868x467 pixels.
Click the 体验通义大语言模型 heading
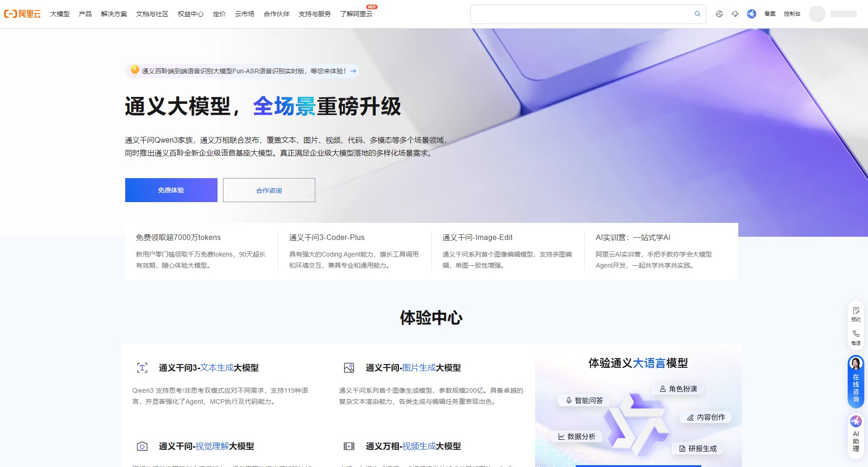coord(638,363)
